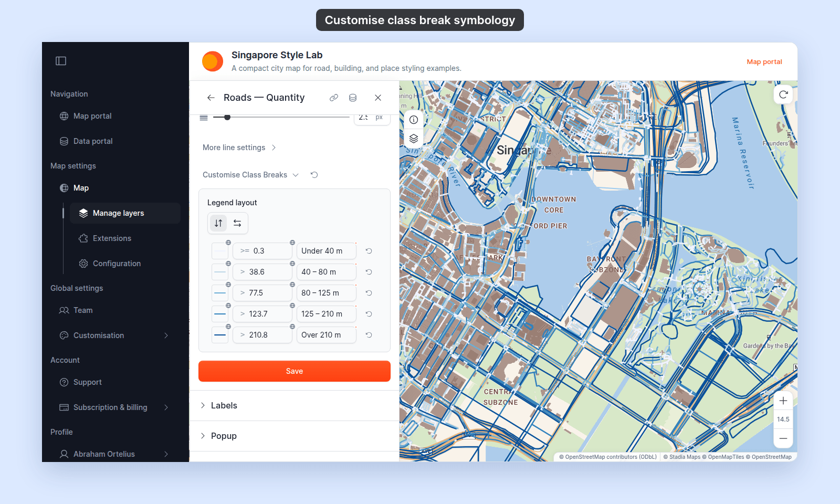Expand the Customisation submenu
The image size is (840, 504).
pos(114,335)
